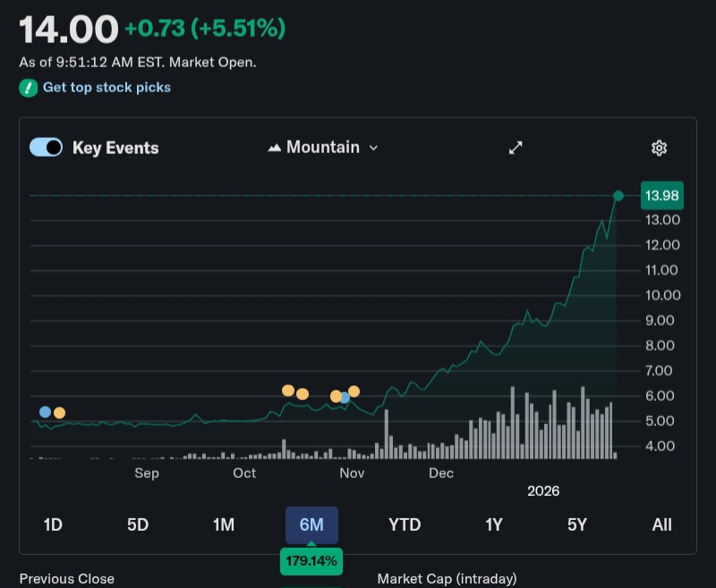Click the Oct axis label
Image resolution: width=716 pixels, height=588 pixels.
(244, 473)
